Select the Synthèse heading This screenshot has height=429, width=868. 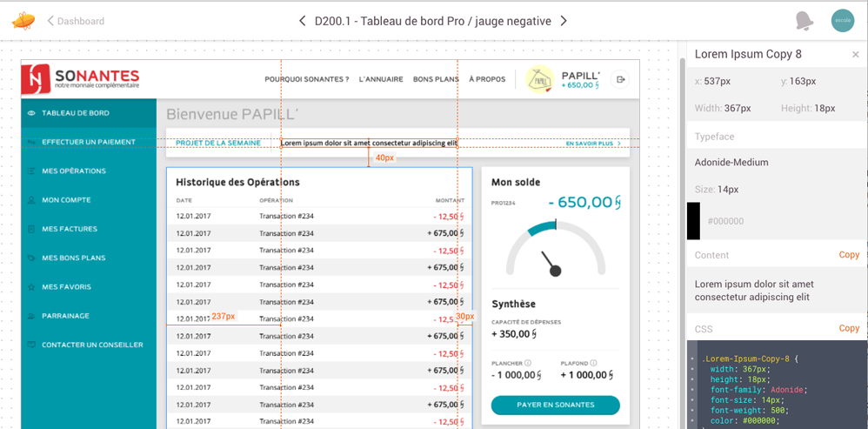(513, 304)
